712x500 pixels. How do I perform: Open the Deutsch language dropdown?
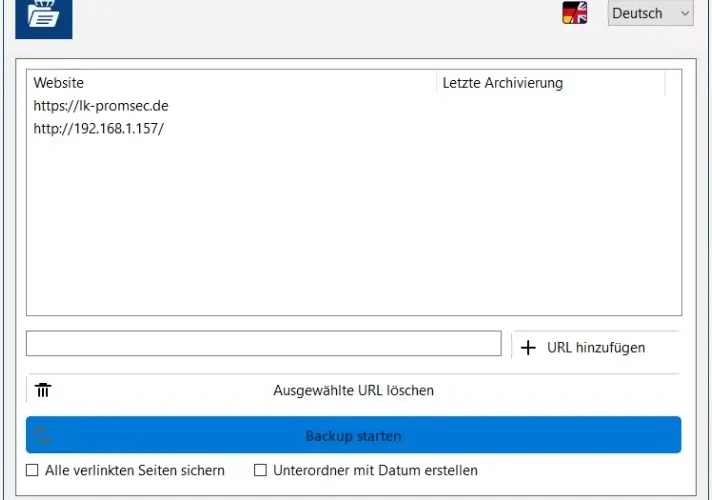coord(650,13)
